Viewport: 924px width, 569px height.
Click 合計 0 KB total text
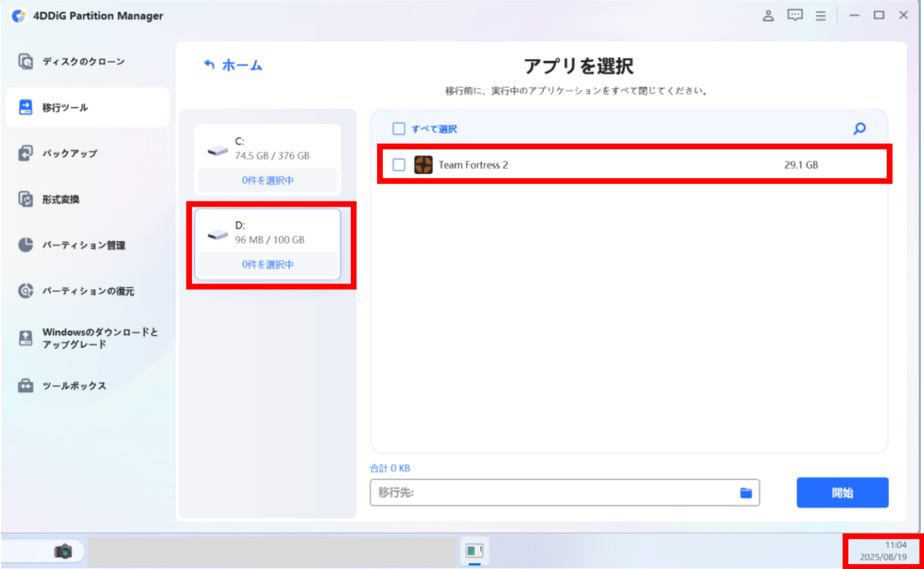(390, 469)
